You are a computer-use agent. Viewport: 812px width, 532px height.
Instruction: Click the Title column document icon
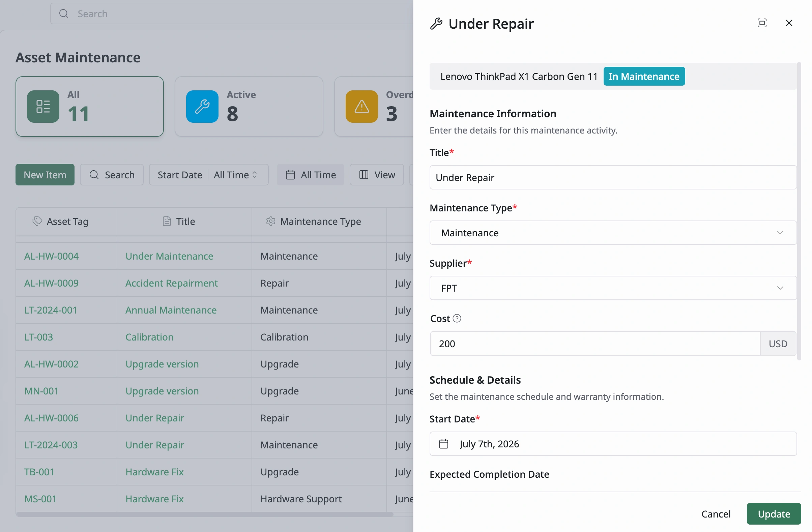click(167, 221)
